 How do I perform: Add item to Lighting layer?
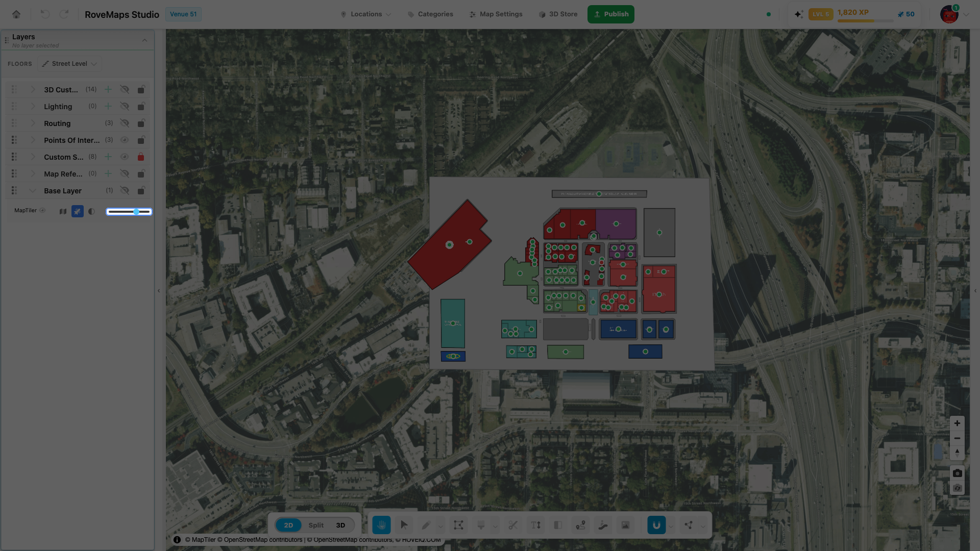(108, 106)
